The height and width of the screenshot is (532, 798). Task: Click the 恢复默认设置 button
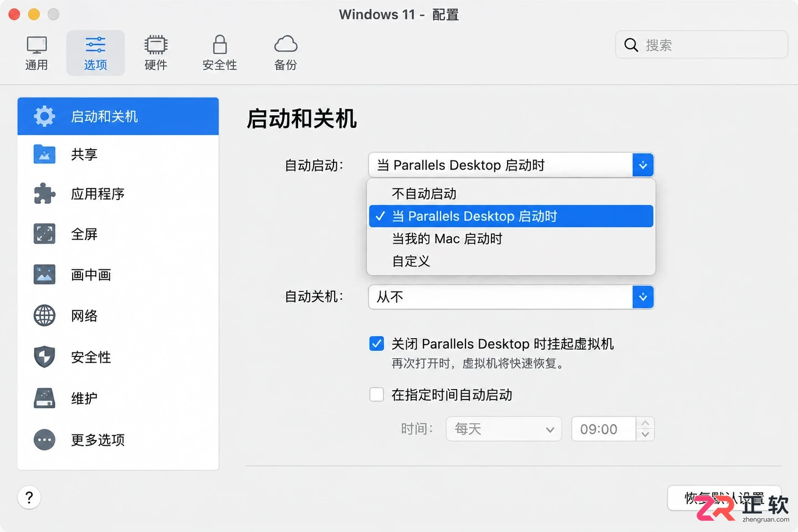724,498
